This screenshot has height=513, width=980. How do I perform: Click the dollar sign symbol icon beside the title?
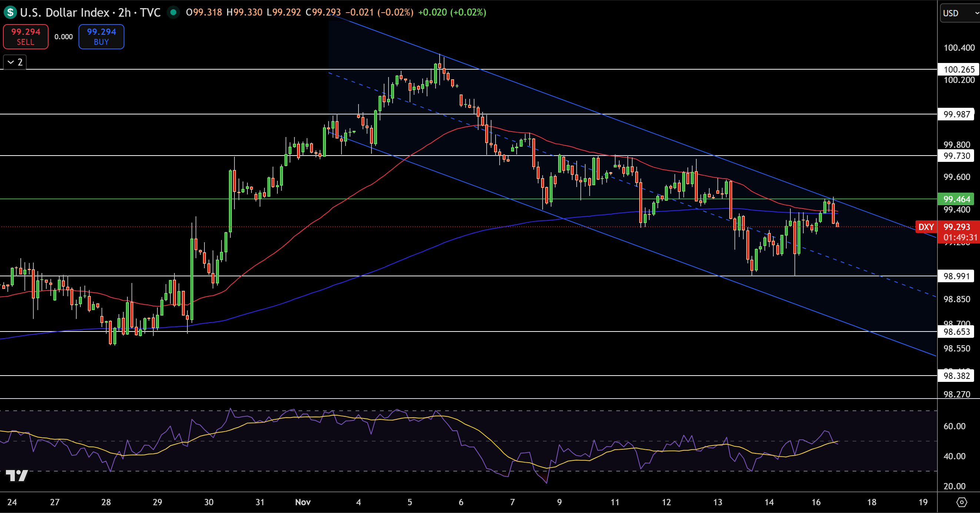[10, 13]
